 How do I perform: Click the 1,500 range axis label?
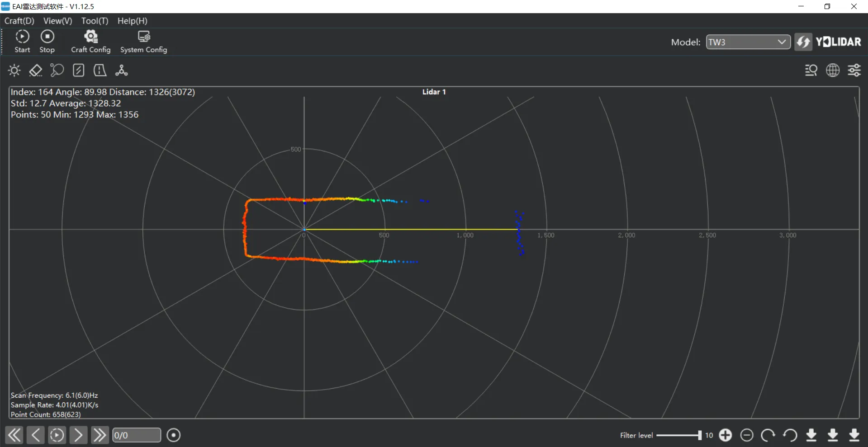(546, 235)
